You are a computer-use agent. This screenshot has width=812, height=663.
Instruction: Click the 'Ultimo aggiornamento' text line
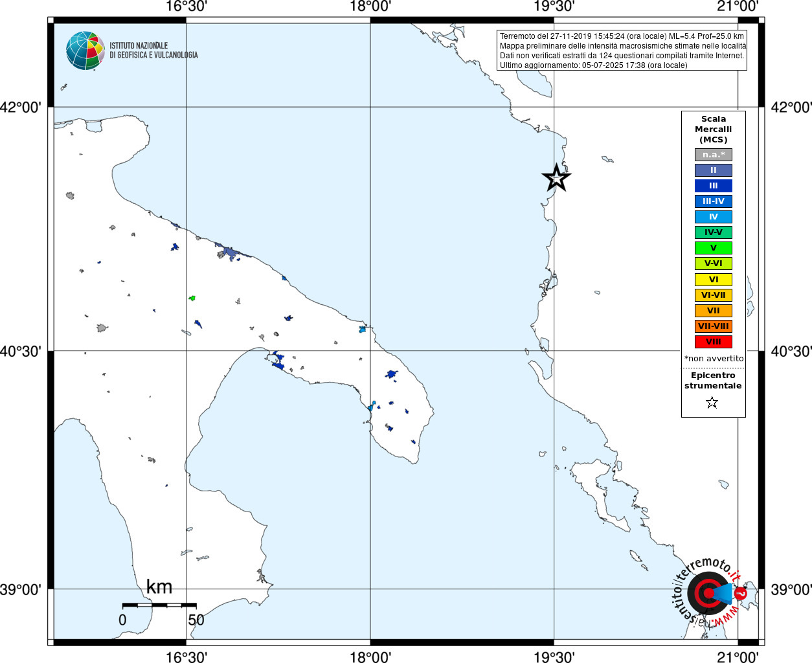coord(594,65)
